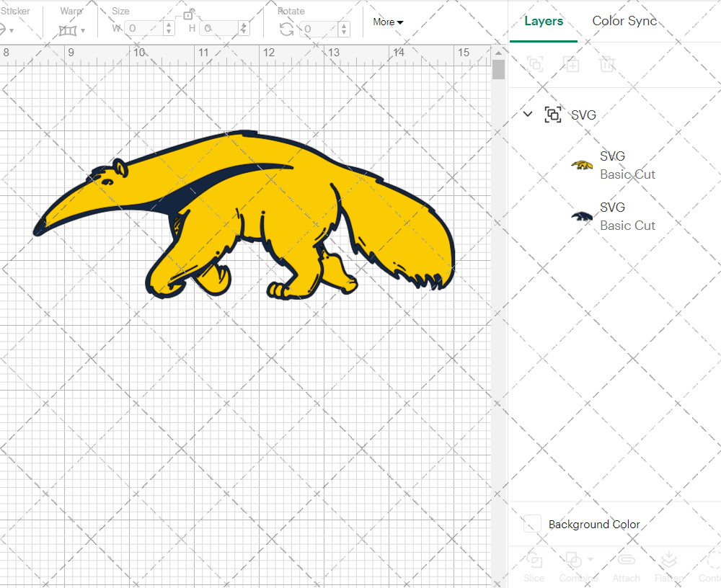Open the More options dropdown
This screenshot has width=721, height=588.
point(388,22)
